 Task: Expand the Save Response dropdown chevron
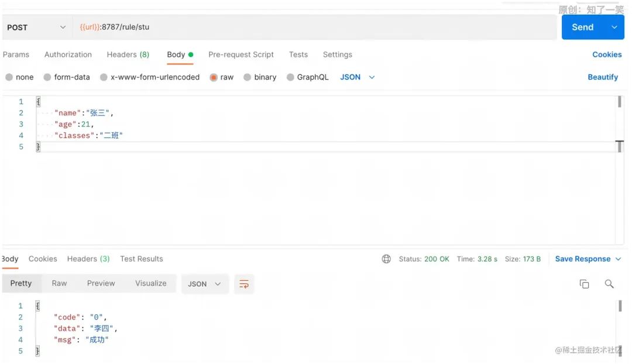(619, 259)
